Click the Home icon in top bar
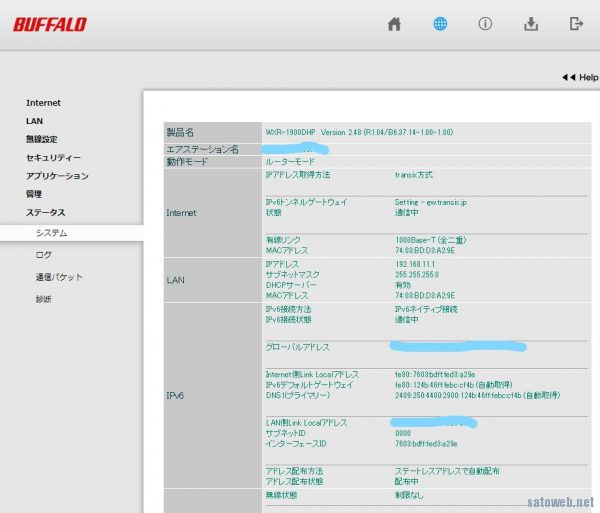The image size is (600, 513). click(394, 24)
